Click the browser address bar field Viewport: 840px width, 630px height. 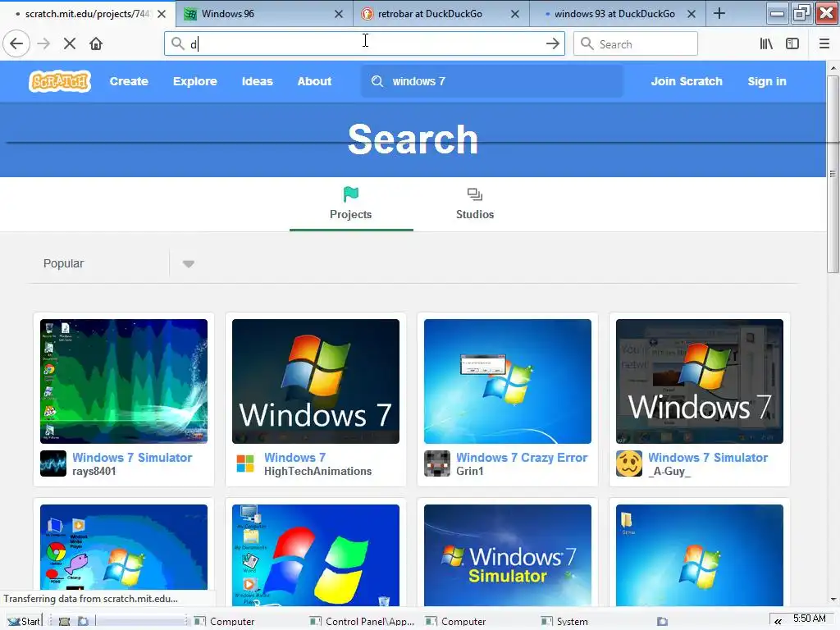coord(364,44)
